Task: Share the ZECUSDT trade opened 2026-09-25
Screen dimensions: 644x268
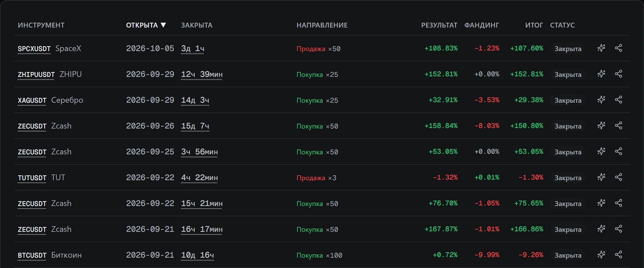Action: [x=619, y=152]
